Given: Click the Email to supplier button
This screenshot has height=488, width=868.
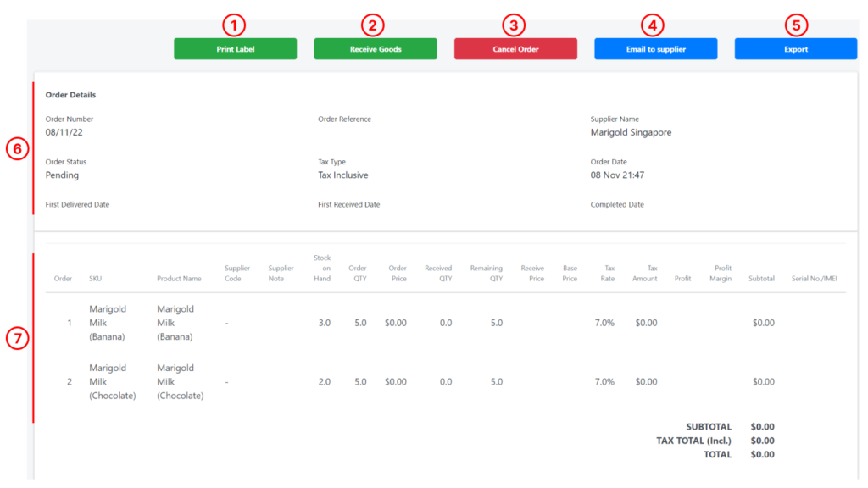Looking at the screenshot, I should (x=655, y=48).
